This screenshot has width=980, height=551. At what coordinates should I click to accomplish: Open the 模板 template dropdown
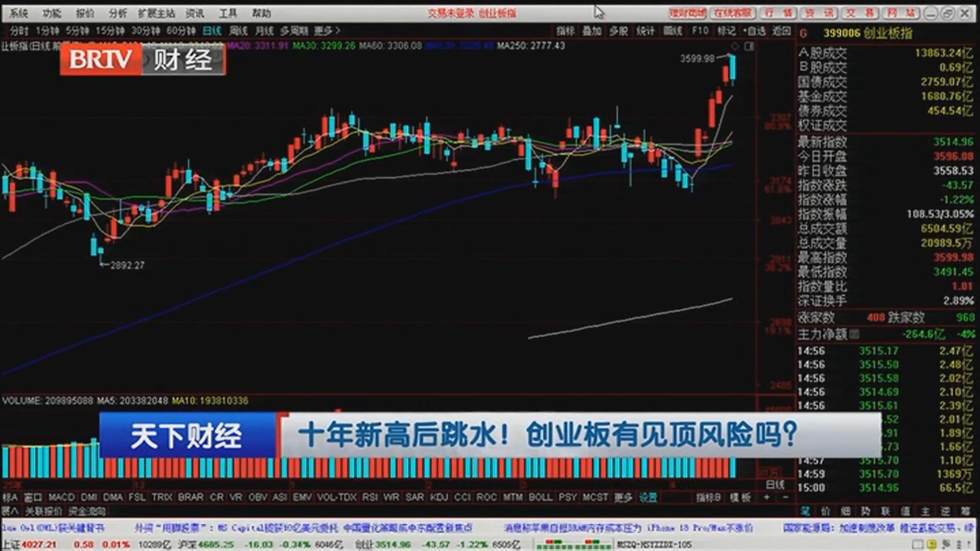tap(740, 497)
